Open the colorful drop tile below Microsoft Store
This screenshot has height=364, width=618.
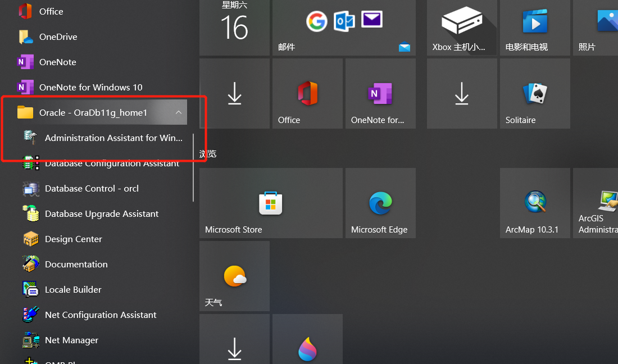click(307, 339)
